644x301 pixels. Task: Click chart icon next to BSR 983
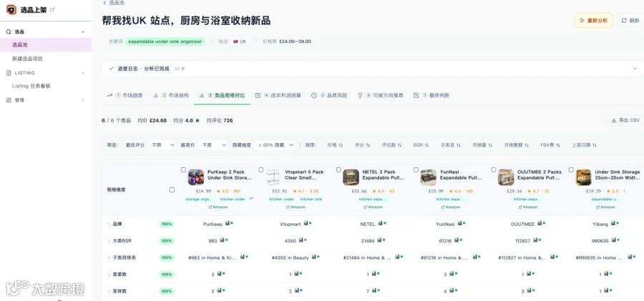222,240
